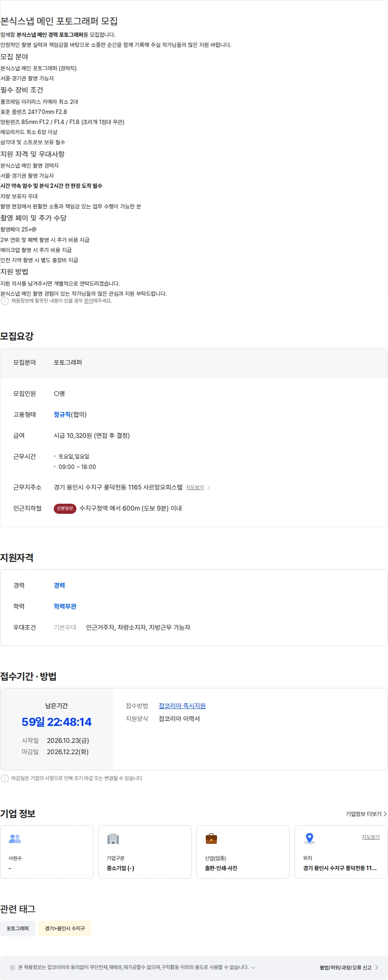388x980 pixels.
Task: Click the arrow beside 불법/허위/과장/오류 신고
Action: [377, 967]
